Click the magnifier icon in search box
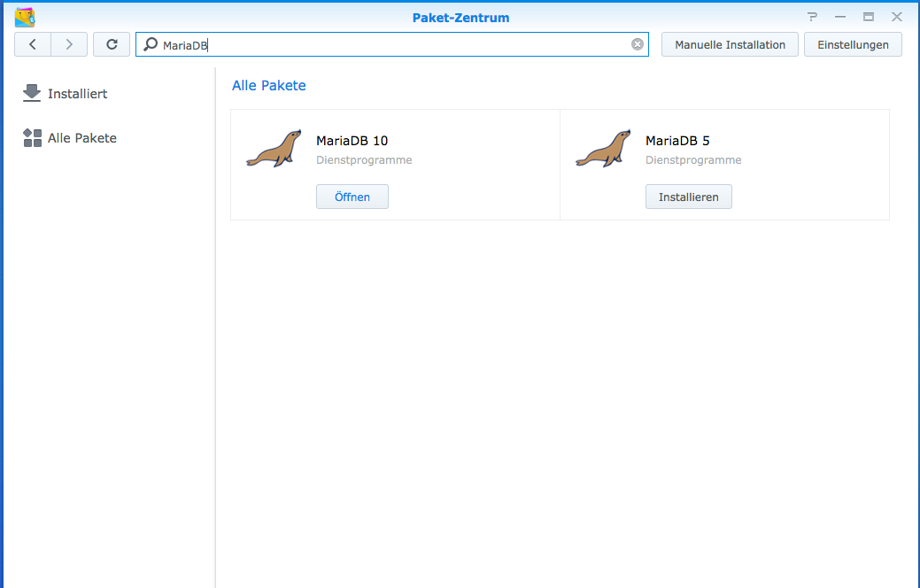920x588 pixels. tap(151, 44)
